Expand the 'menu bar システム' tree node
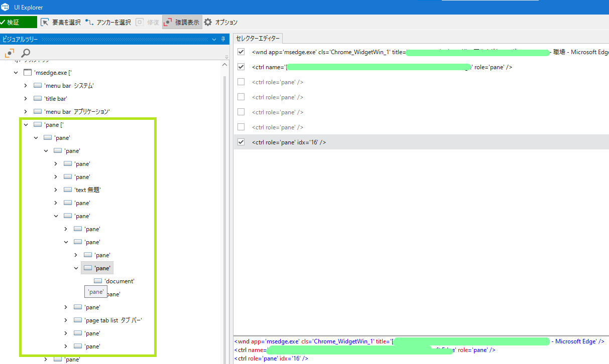 coord(26,86)
